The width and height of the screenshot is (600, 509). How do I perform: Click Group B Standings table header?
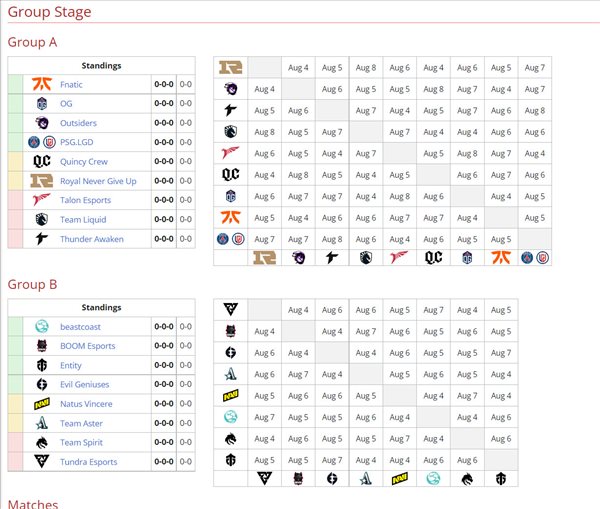101,307
